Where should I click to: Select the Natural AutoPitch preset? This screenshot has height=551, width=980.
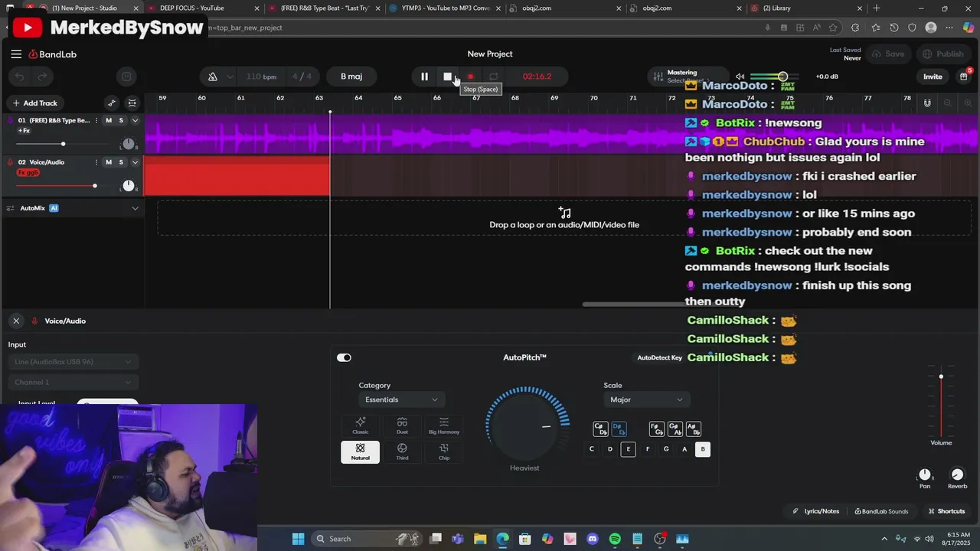[360, 452]
